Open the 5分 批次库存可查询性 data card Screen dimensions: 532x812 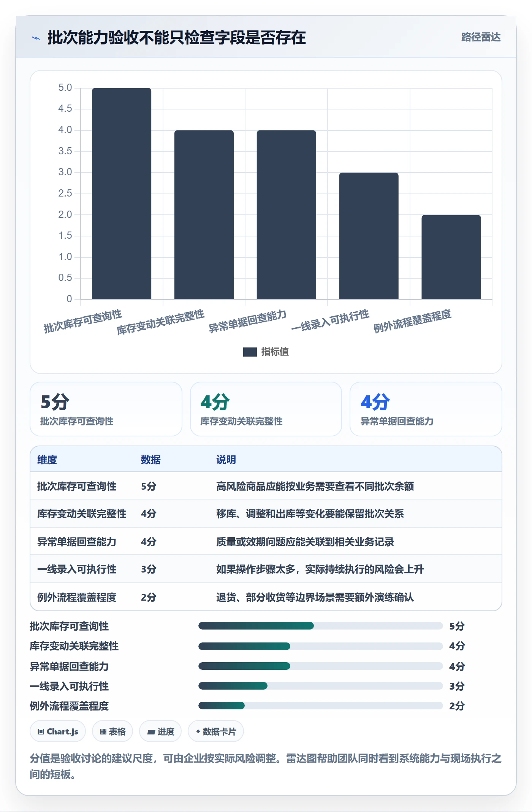pyautogui.click(x=106, y=409)
